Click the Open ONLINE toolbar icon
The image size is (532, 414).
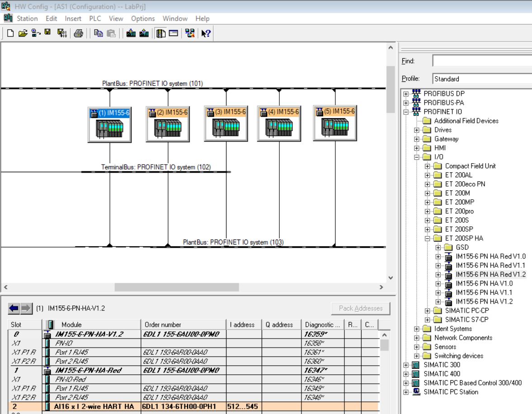[36, 33]
